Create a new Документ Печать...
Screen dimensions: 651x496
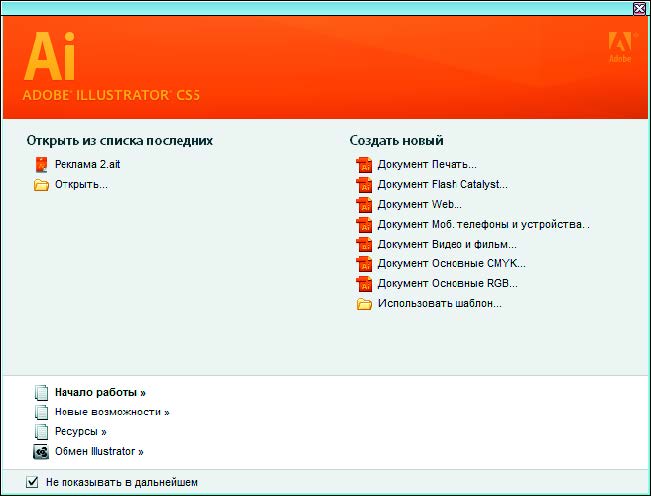click(427, 164)
